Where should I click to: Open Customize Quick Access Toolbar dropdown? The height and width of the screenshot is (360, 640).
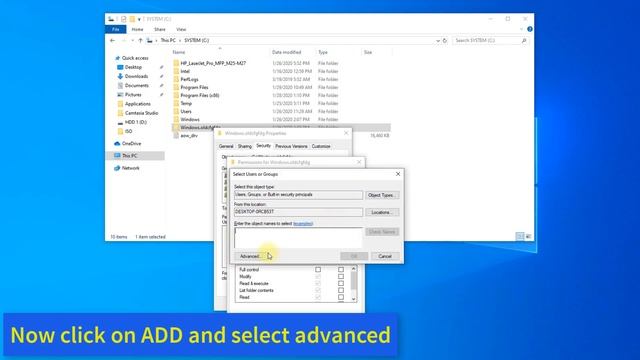[139, 19]
